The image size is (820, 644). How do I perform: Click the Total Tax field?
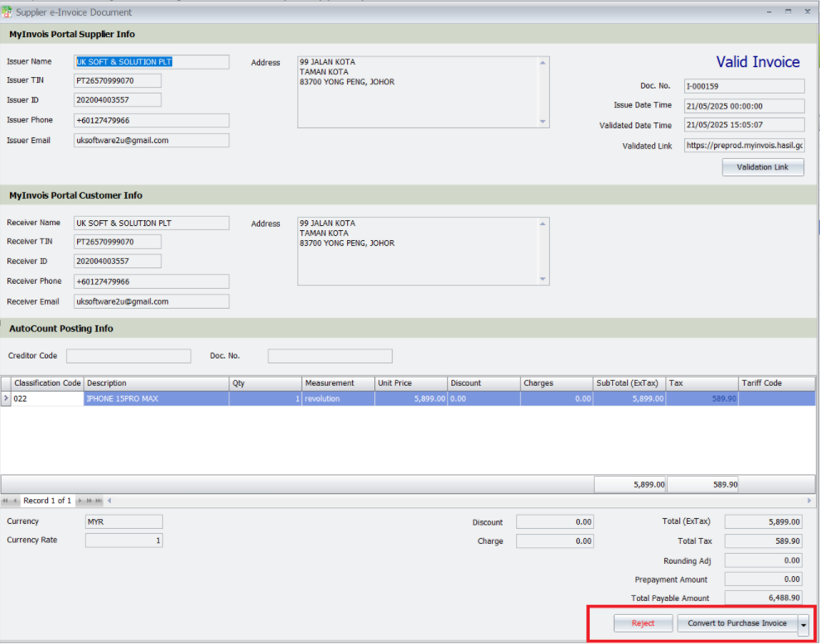pyautogui.click(x=764, y=541)
